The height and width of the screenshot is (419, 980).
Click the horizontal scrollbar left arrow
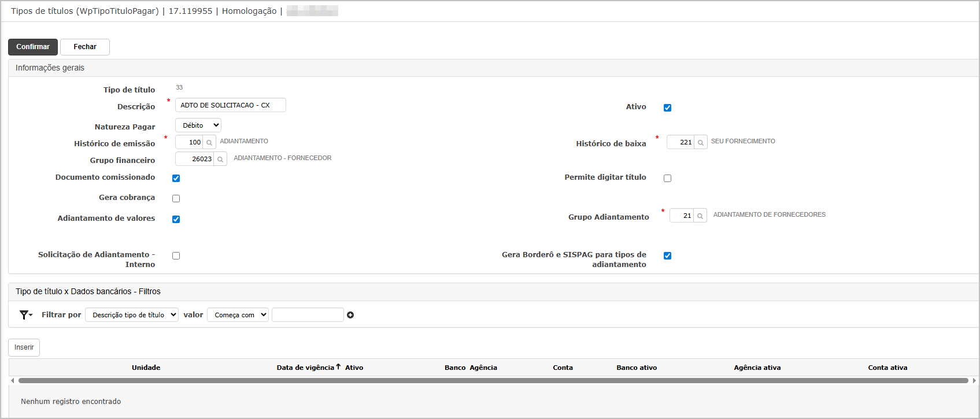[13, 380]
